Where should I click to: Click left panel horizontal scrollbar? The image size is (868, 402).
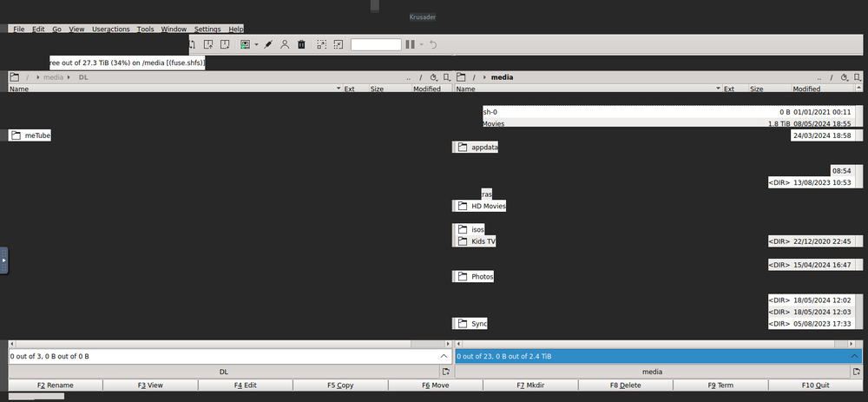click(230, 344)
